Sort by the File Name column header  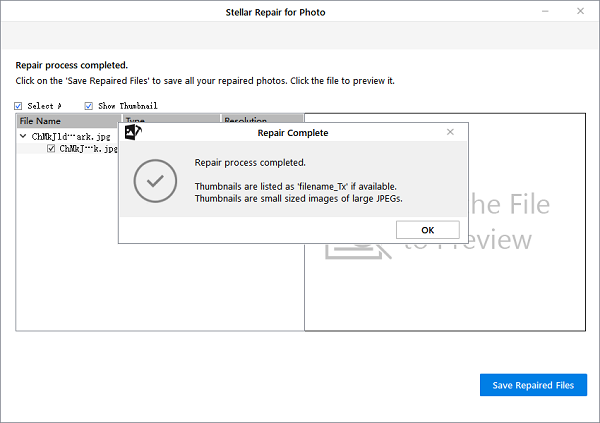pos(60,121)
